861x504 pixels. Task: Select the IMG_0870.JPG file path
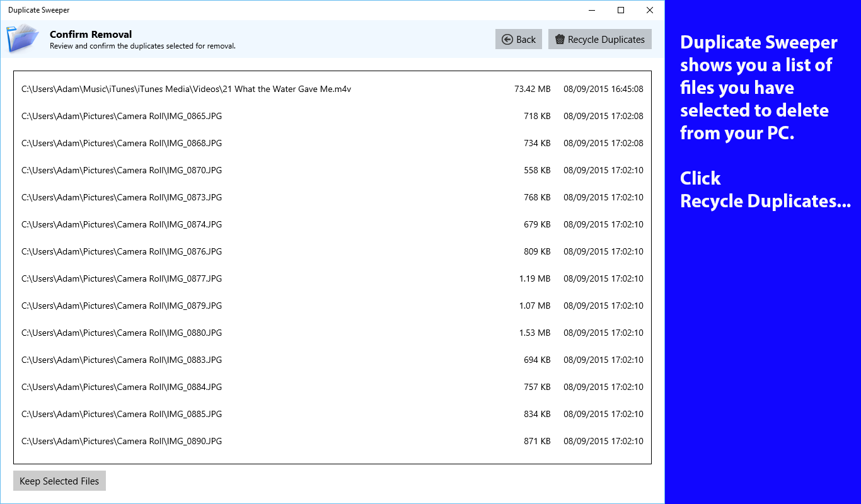coord(122,171)
